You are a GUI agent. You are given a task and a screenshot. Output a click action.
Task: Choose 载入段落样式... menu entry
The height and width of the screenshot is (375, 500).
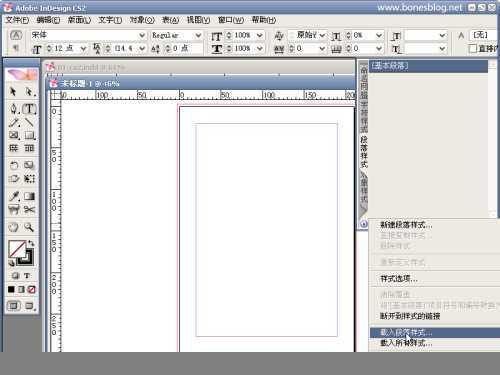coord(435,333)
